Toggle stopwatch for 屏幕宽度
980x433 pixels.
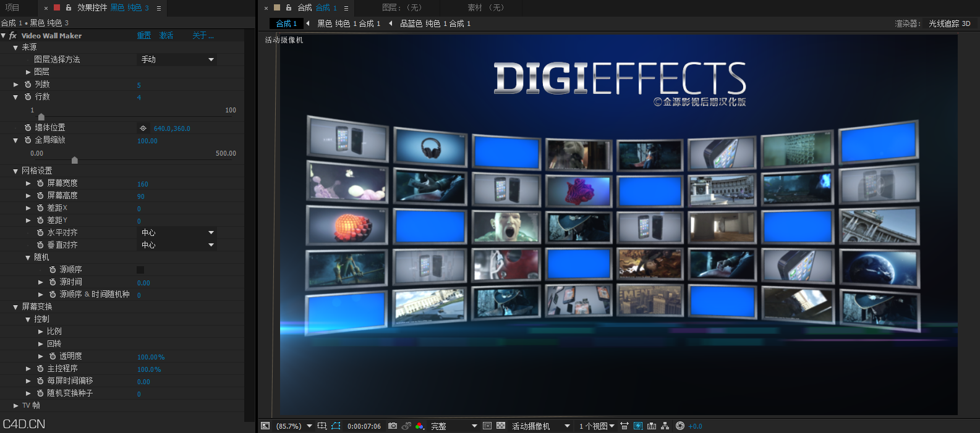pos(40,183)
